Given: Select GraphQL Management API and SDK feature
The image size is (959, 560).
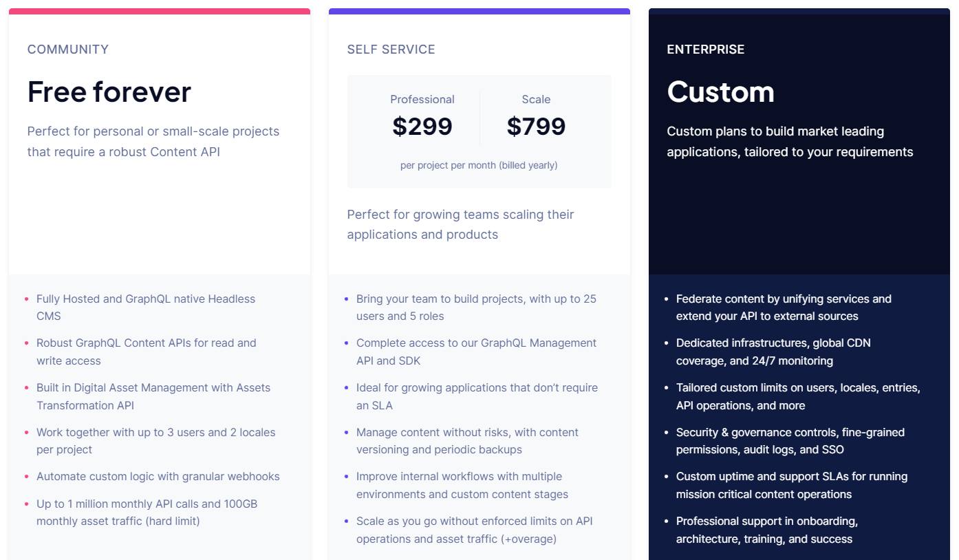Looking at the screenshot, I should click(x=476, y=352).
